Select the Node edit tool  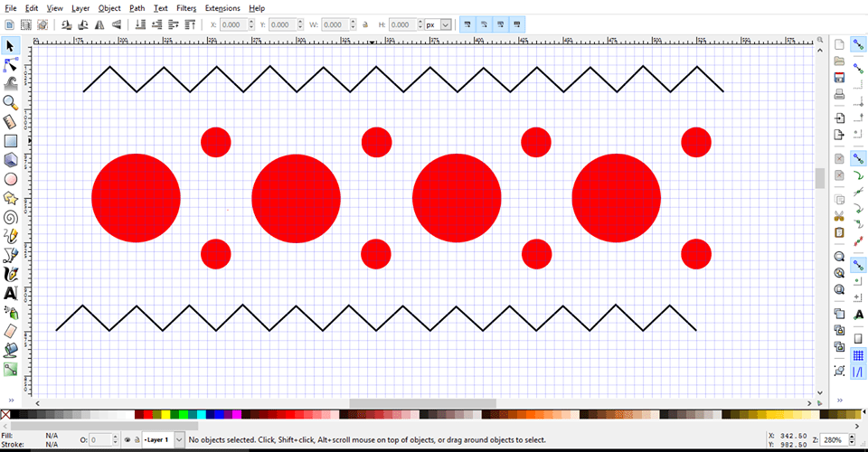[10, 65]
